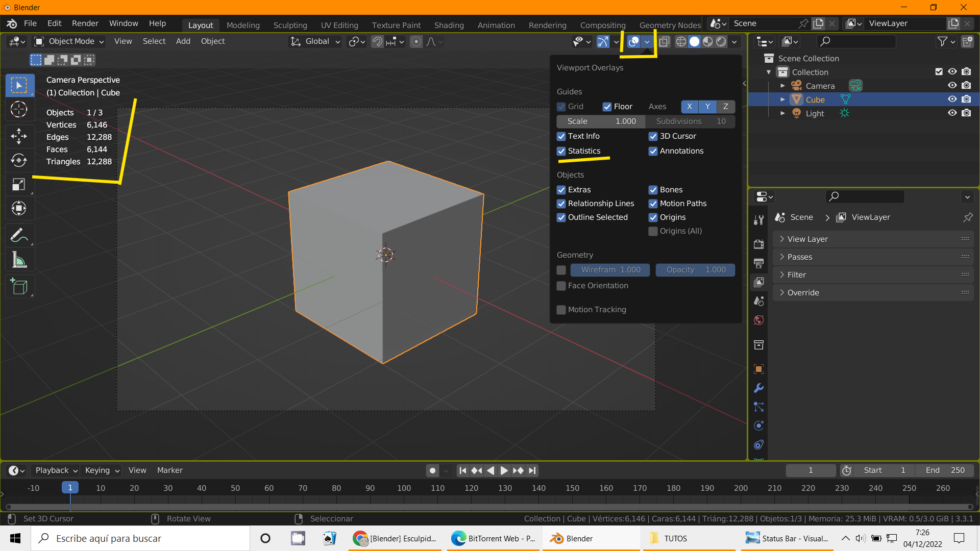Open the Modifier properties wrench tab
Screen dimensions: 980x551
click(x=758, y=388)
